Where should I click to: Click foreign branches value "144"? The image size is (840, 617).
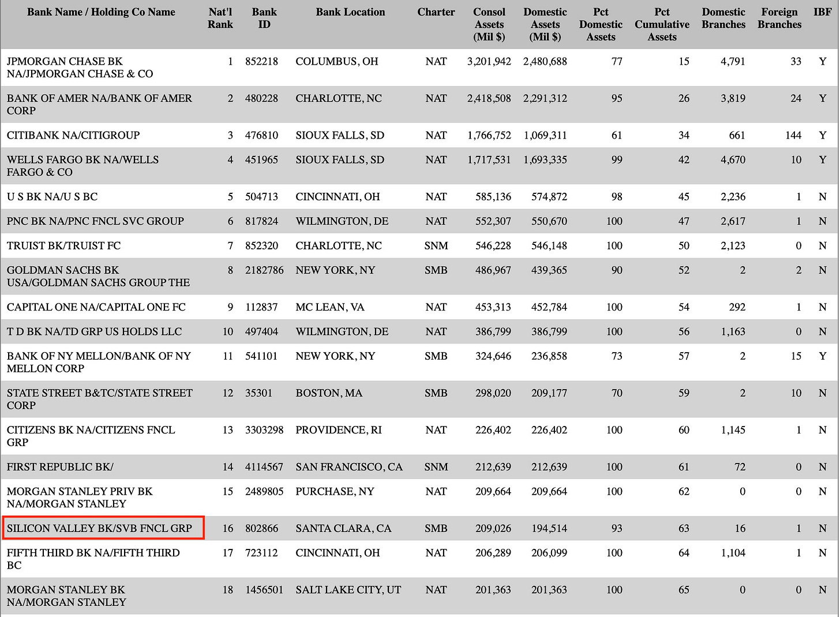click(x=793, y=135)
